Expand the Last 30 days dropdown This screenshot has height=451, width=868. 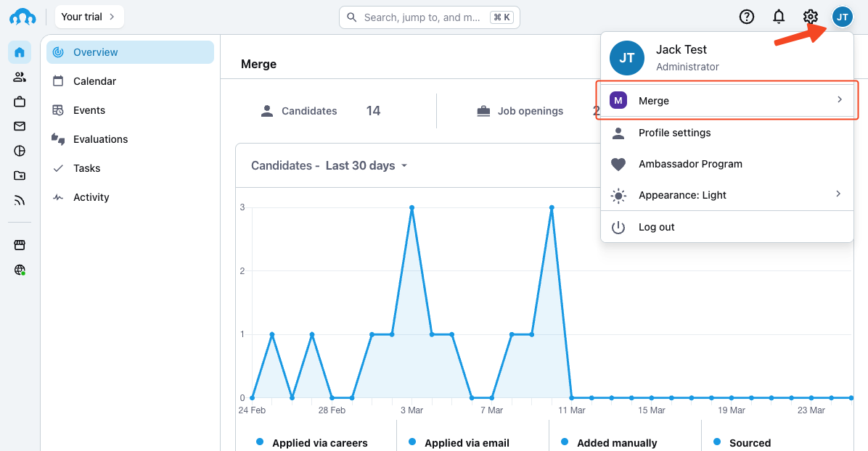[x=367, y=165]
